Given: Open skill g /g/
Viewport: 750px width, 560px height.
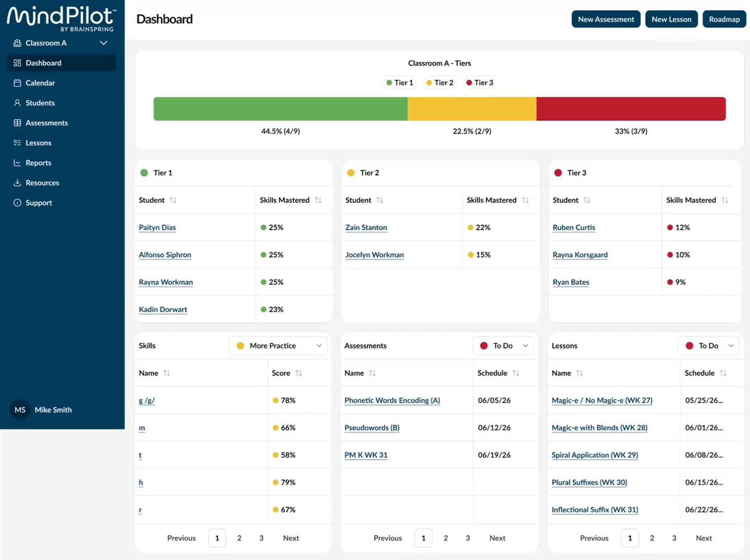Looking at the screenshot, I should tap(147, 400).
